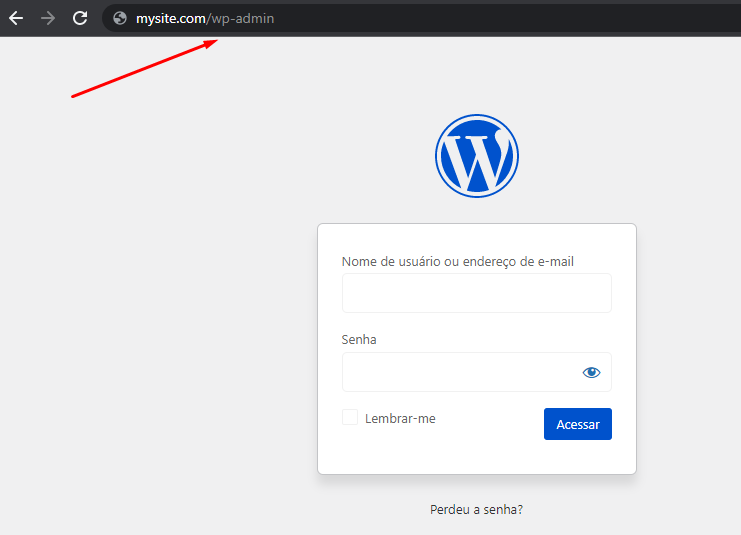Click the WordPress logo
The height and width of the screenshot is (535, 741).
point(477,155)
